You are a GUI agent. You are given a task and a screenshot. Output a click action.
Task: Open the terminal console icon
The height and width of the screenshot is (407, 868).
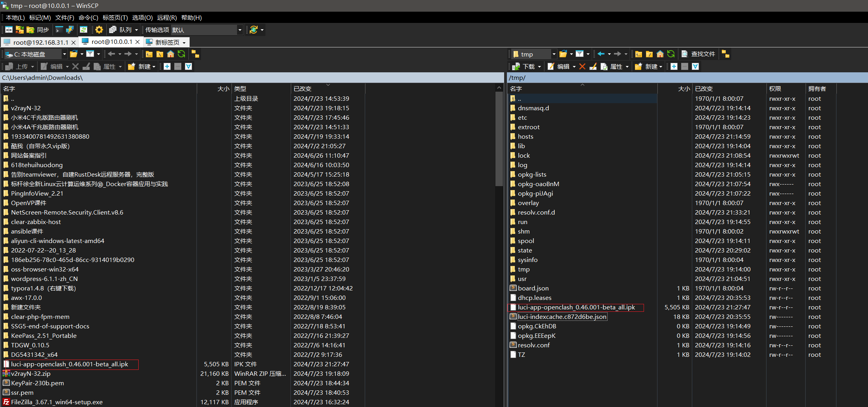[x=59, y=30]
